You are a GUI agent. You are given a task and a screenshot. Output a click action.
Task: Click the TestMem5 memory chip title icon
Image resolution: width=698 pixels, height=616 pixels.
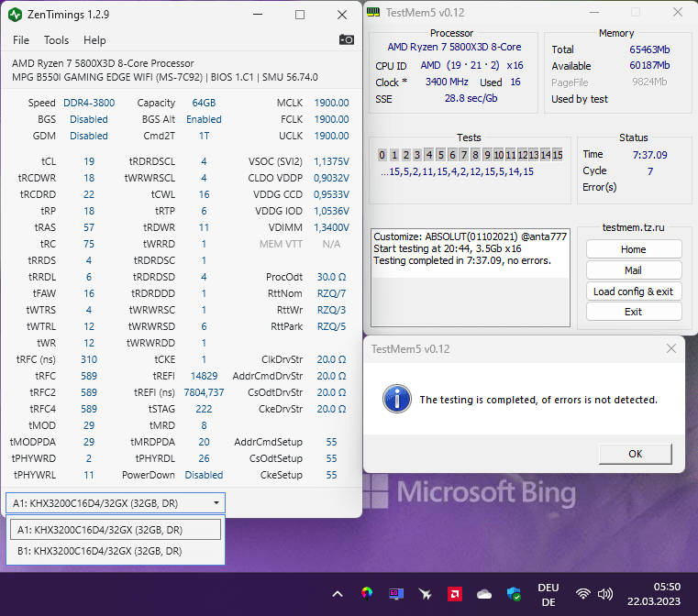[373, 13]
